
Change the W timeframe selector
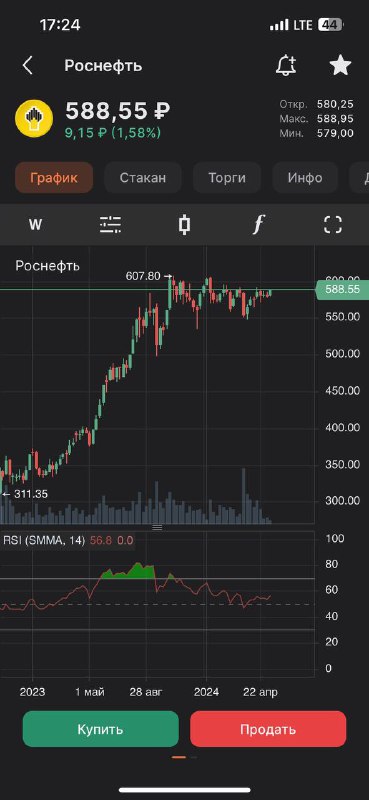pos(35,224)
